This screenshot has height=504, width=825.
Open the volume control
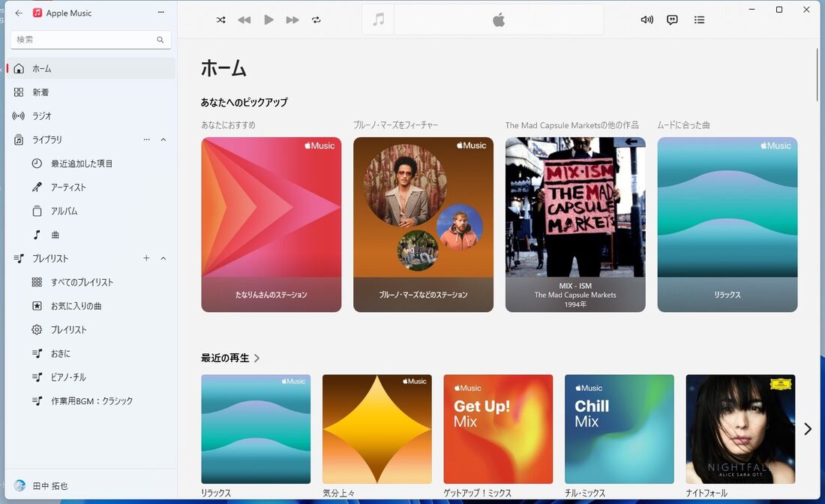coord(646,20)
